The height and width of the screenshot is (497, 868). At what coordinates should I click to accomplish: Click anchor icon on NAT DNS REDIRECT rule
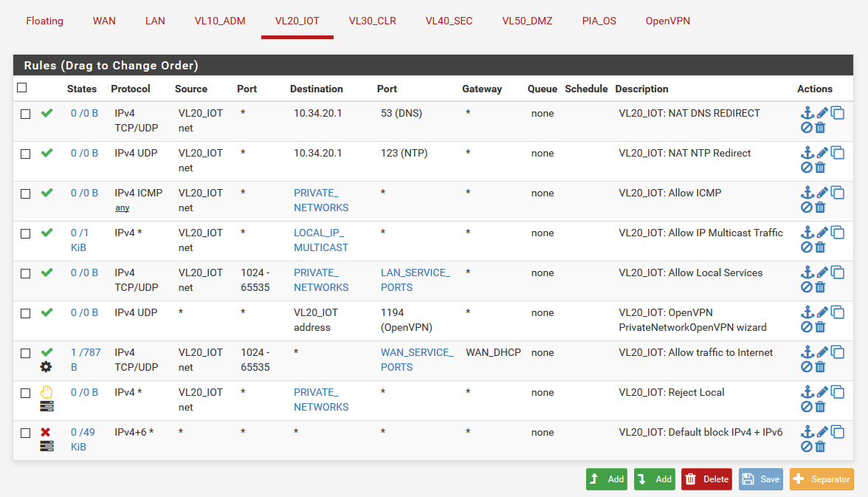(x=807, y=113)
